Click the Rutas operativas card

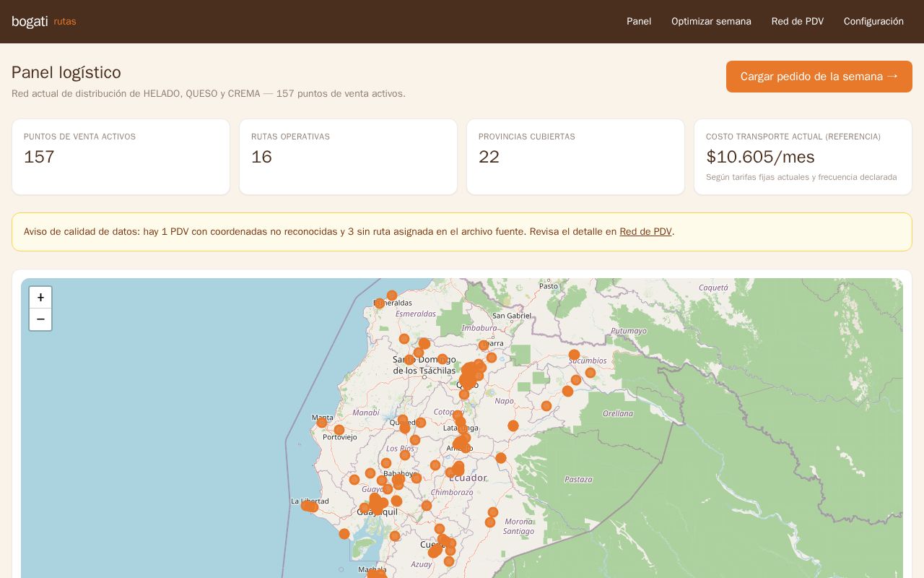click(x=348, y=157)
